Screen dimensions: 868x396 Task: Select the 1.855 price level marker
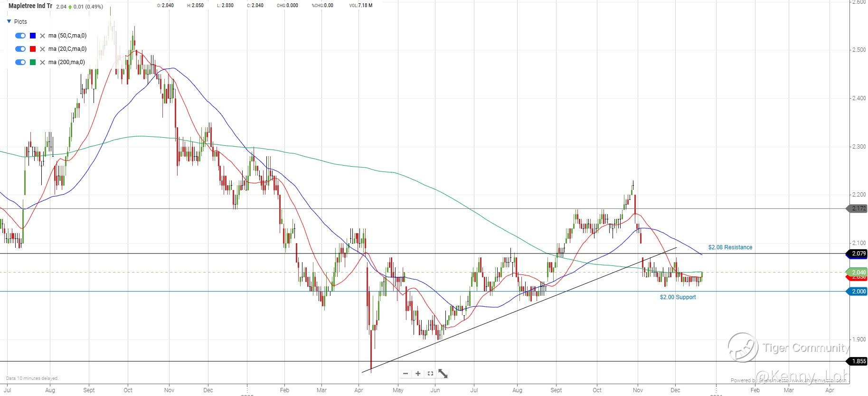(x=858, y=361)
